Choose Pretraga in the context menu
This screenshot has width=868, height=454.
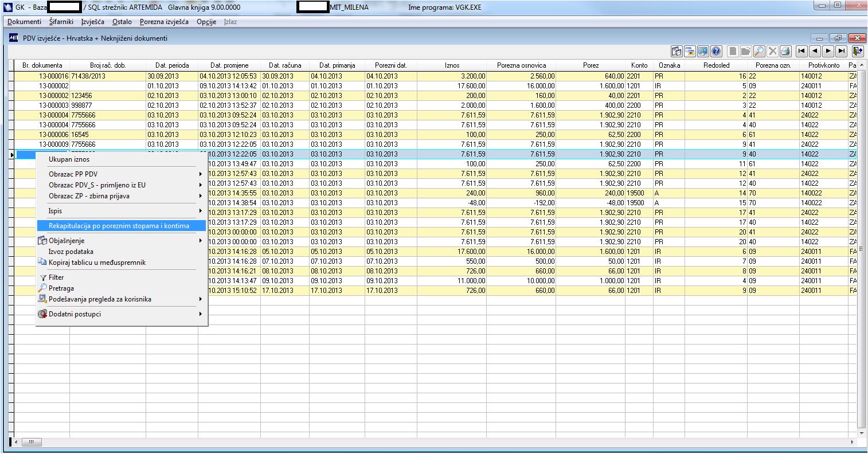click(122, 288)
